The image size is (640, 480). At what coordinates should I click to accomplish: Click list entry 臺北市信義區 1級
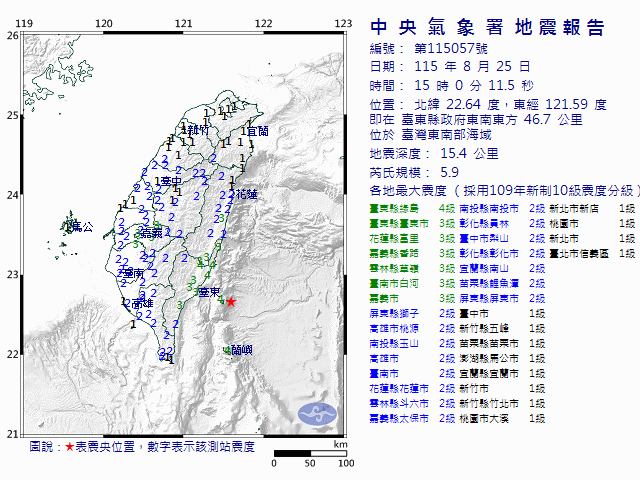click(592, 253)
